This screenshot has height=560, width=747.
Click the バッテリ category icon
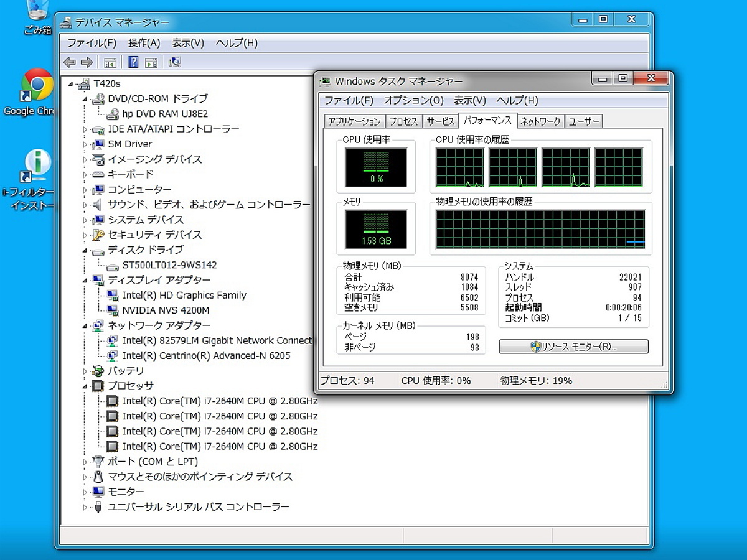coord(98,371)
